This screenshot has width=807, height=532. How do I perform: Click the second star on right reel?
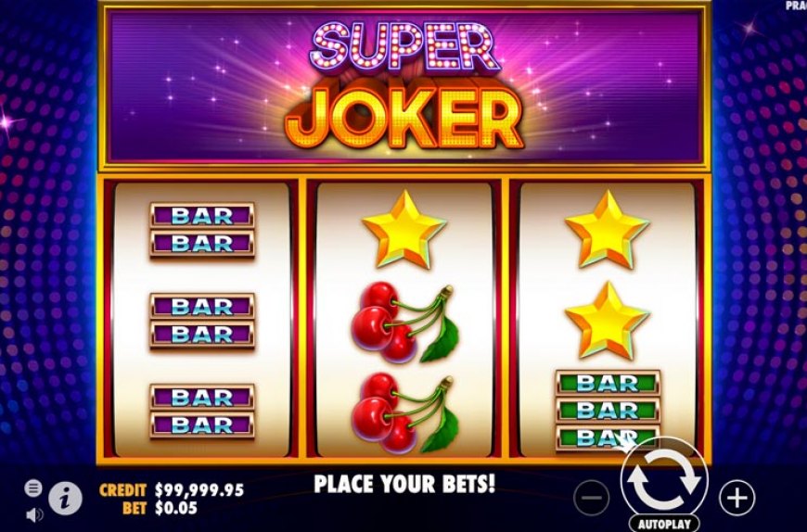608,321
